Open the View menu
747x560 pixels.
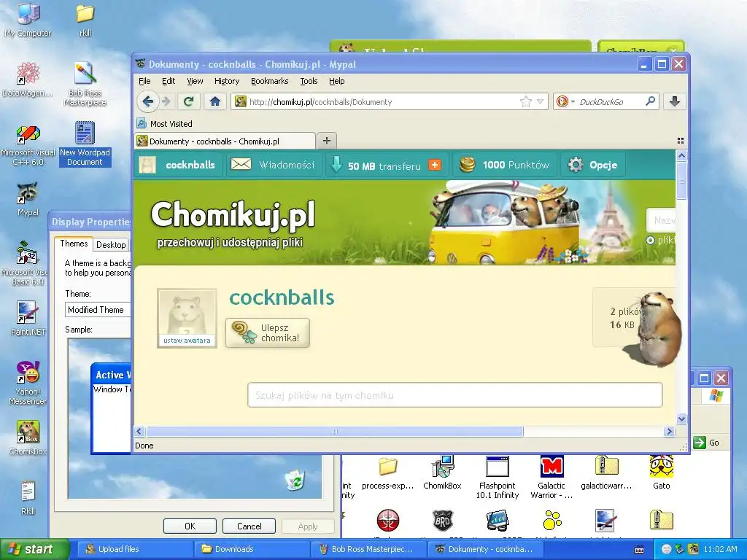coord(195,81)
